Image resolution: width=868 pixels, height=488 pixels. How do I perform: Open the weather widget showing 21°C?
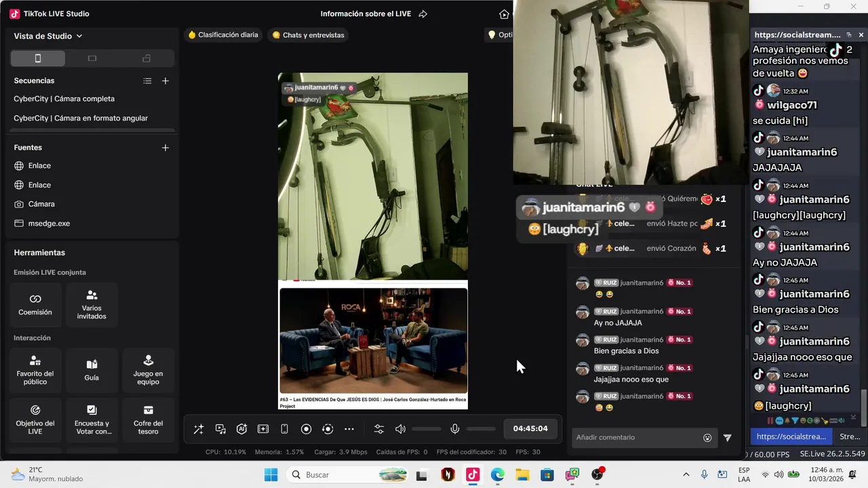pyautogui.click(x=47, y=474)
